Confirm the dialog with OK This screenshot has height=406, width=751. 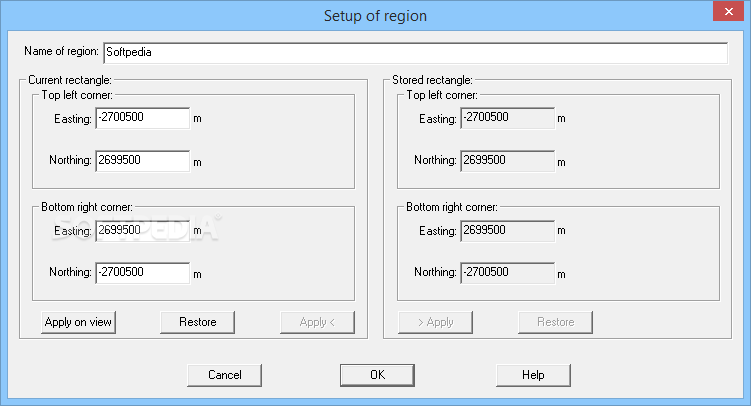click(x=377, y=375)
